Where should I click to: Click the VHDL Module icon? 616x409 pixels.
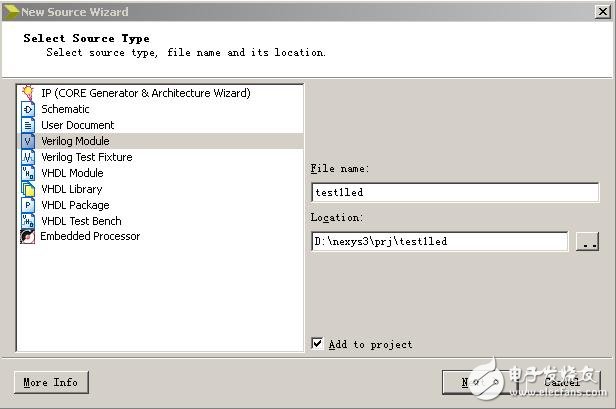pyautogui.click(x=28, y=173)
